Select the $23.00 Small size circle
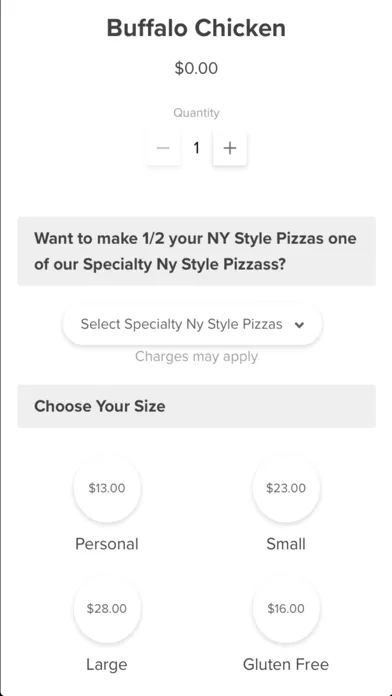 [x=286, y=488]
